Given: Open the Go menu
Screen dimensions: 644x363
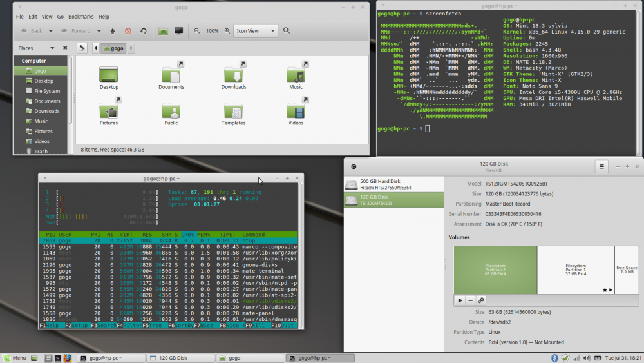Looking at the screenshot, I should point(61,17).
